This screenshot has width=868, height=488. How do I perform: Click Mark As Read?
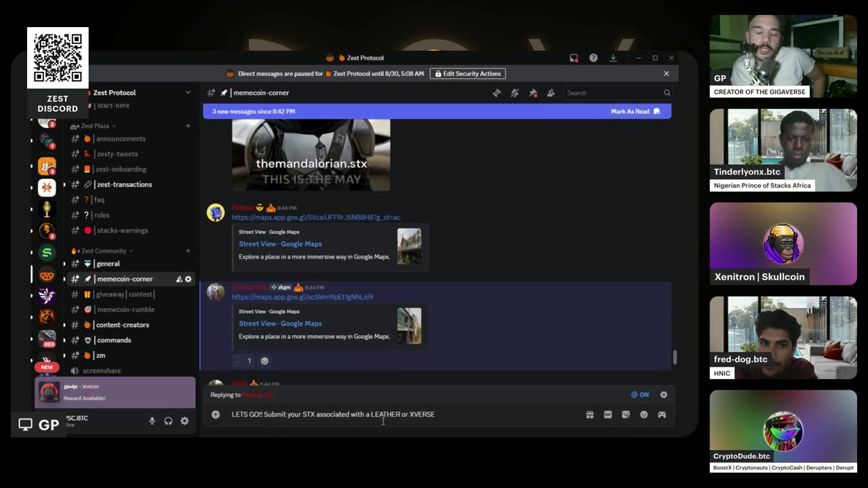tap(635, 111)
